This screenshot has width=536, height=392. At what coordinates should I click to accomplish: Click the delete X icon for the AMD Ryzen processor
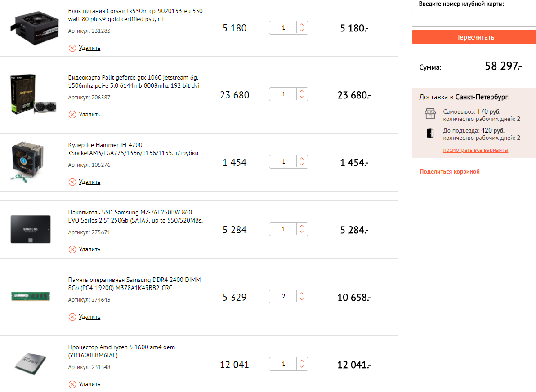(x=72, y=384)
